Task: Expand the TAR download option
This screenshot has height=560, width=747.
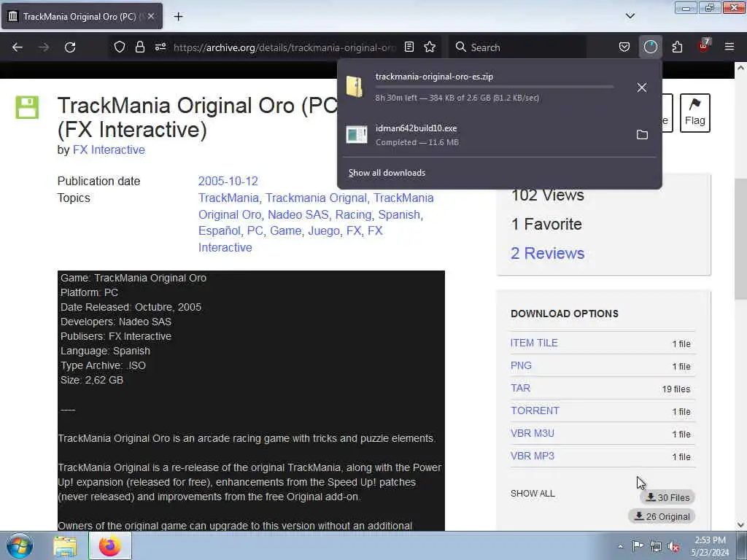Action: point(520,388)
